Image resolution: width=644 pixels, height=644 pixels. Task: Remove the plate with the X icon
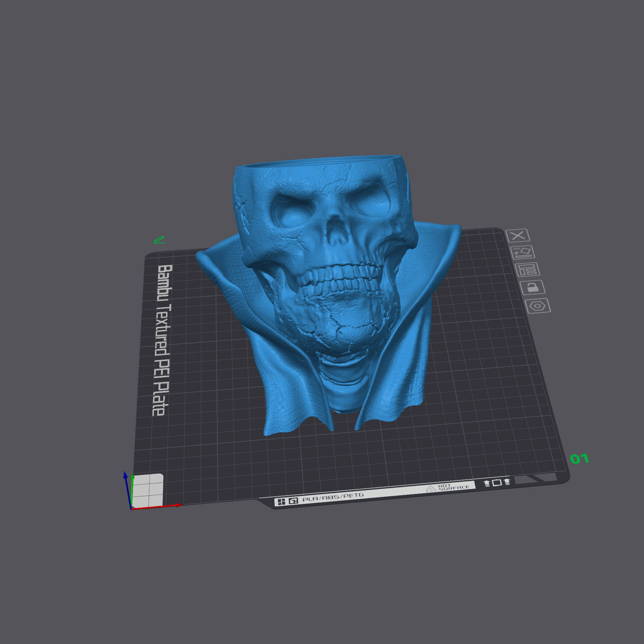tap(518, 236)
